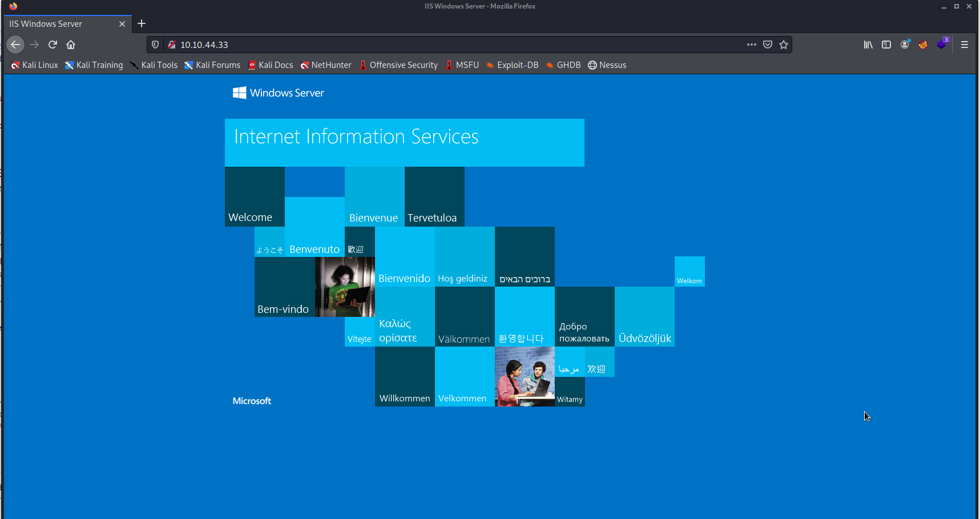Click the Vítejte tile

360,332
